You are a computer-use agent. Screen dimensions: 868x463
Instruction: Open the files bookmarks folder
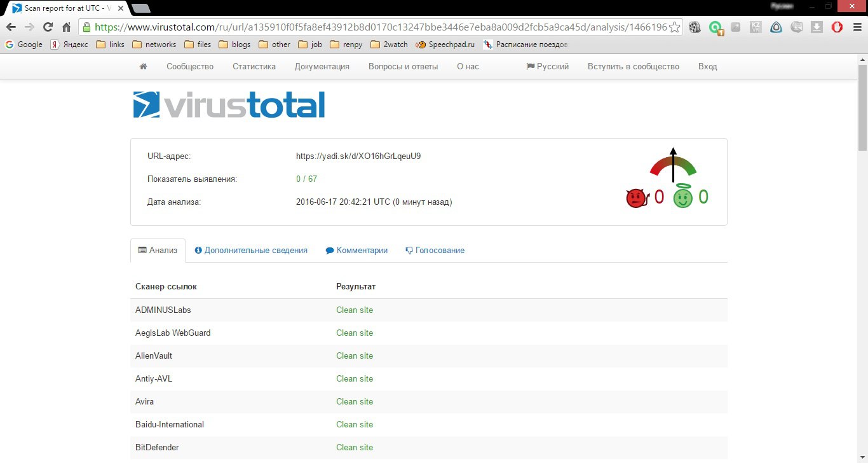[x=198, y=45]
